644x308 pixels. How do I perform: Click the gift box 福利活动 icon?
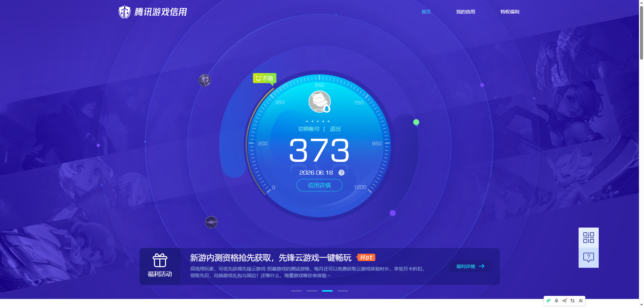pyautogui.click(x=160, y=260)
